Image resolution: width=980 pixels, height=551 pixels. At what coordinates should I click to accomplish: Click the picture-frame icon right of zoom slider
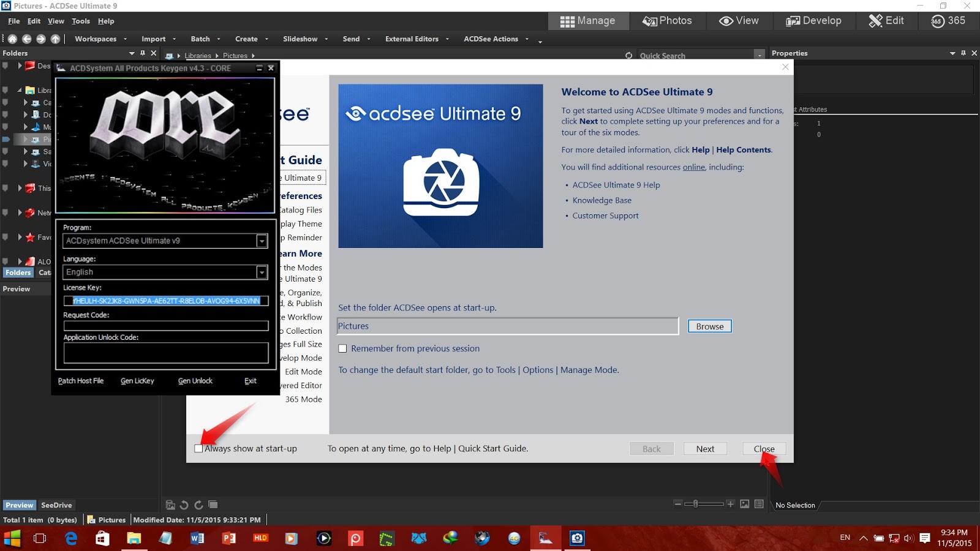click(x=745, y=504)
